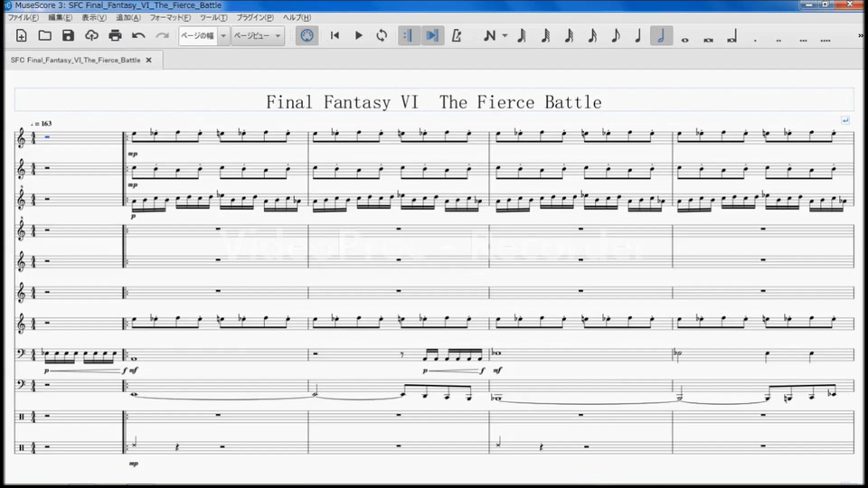Add a triple augmentation dot

803,39
